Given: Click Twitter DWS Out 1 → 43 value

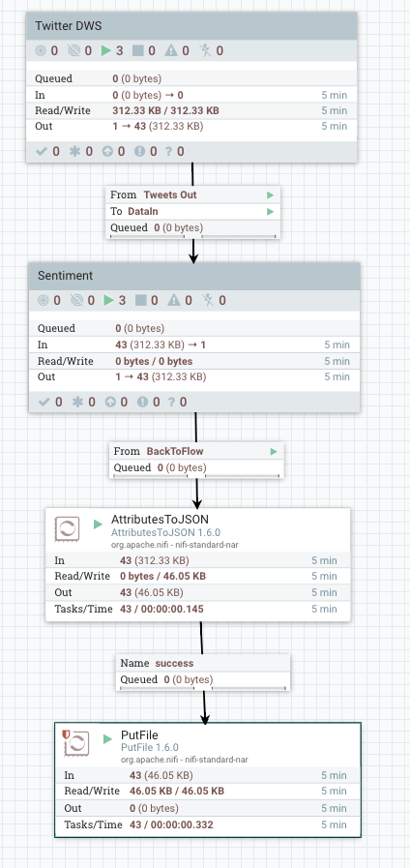Looking at the screenshot, I should (x=158, y=126).
